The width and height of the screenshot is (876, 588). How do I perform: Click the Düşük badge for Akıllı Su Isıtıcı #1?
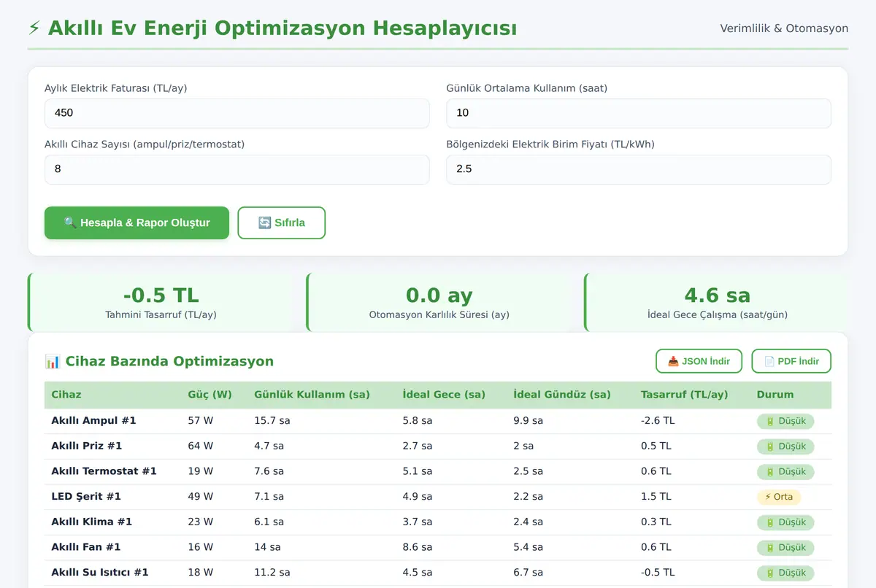pos(785,573)
